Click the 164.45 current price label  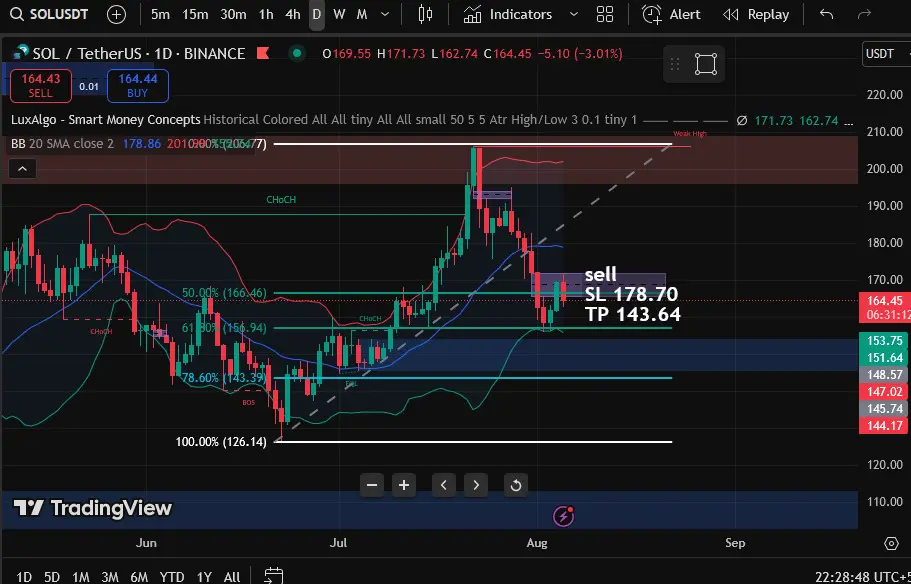pyautogui.click(x=884, y=301)
